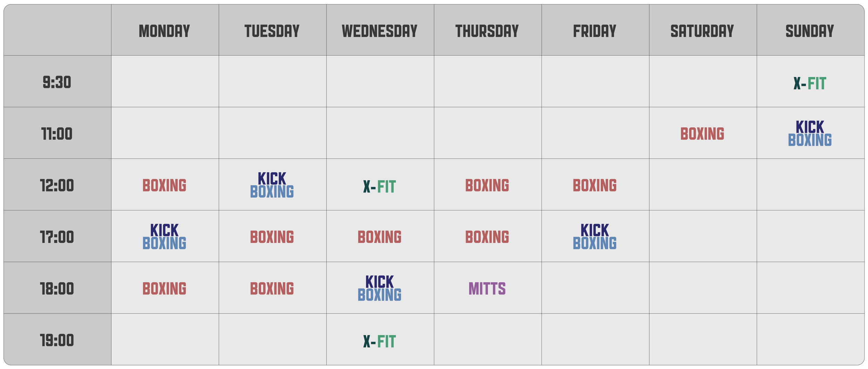Viewport: 868px width, 369px height.
Task: Choose Tuesday 18:00 Boxing class
Action: coord(272,289)
